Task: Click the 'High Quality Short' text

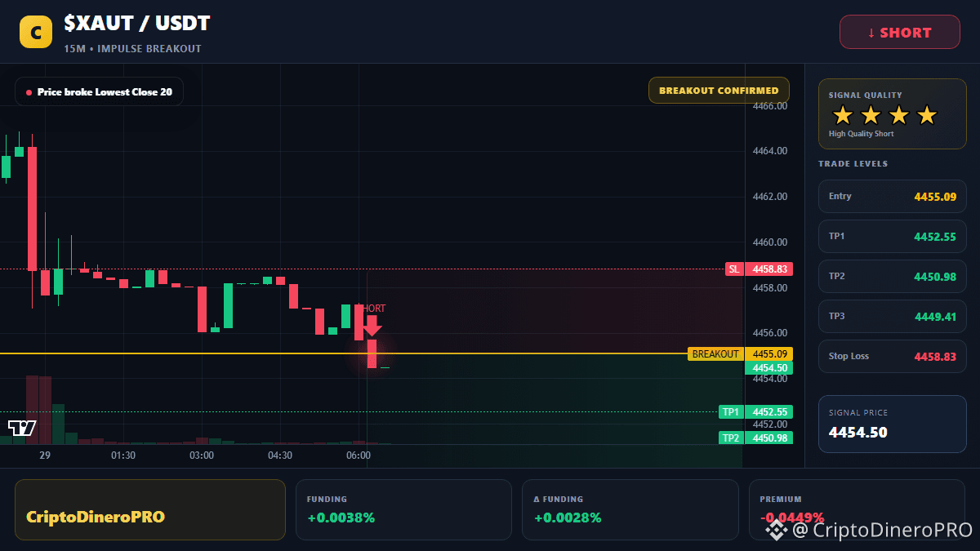Action: coord(861,134)
